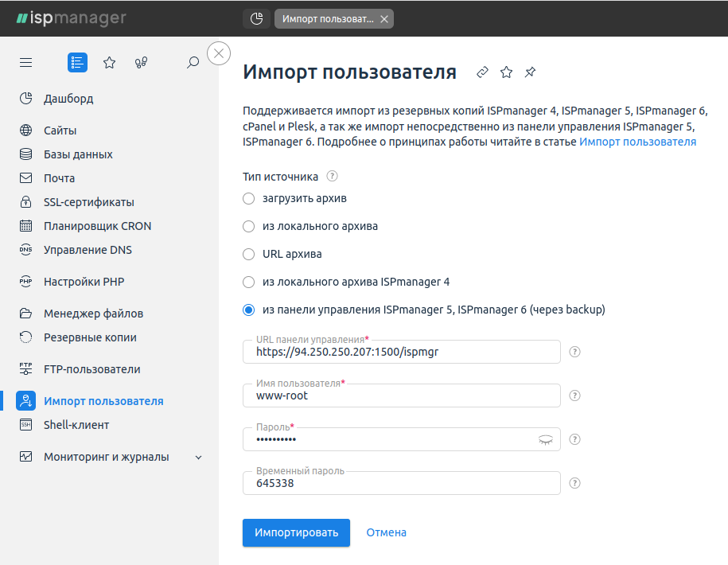This screenshot has height=565, width=728.
Task: Click the Менеджер файлов folder icon
Action: coord(26,314)
